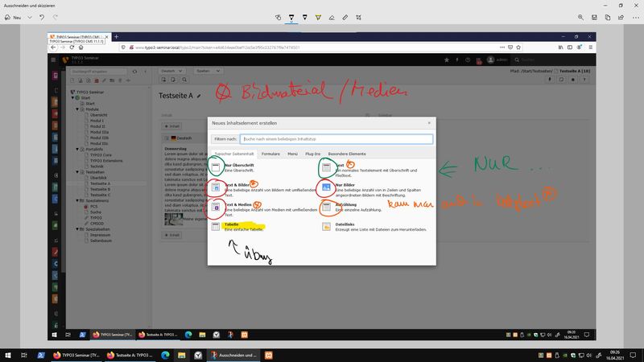The height and width of the screenshot is (362, 644).
Task: Open Microsoft Edge from the taskbar
Action: coord(165,355)
